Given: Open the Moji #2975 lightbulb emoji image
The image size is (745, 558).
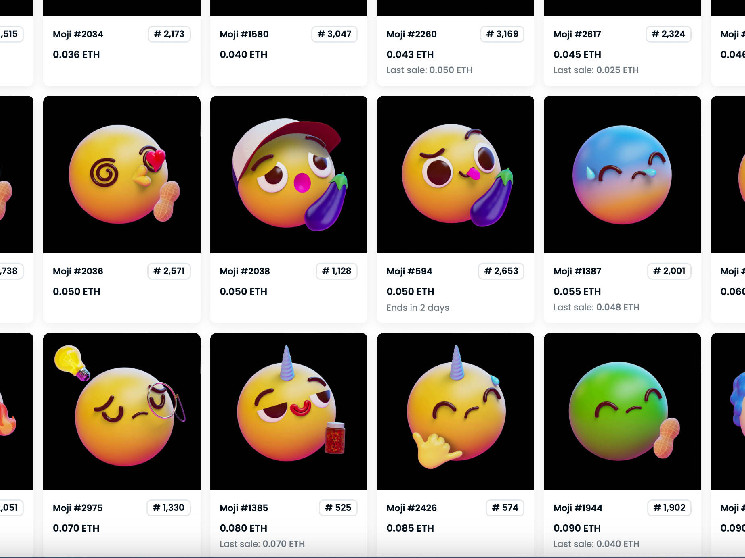Looking at the screenshot, I should (122, 411).
